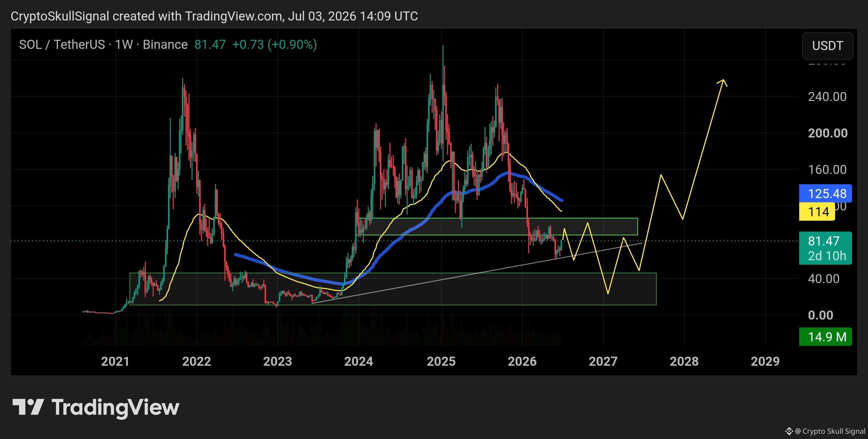
Task: Click the 2024 time axis label
Action: click(x=358, y=361)
